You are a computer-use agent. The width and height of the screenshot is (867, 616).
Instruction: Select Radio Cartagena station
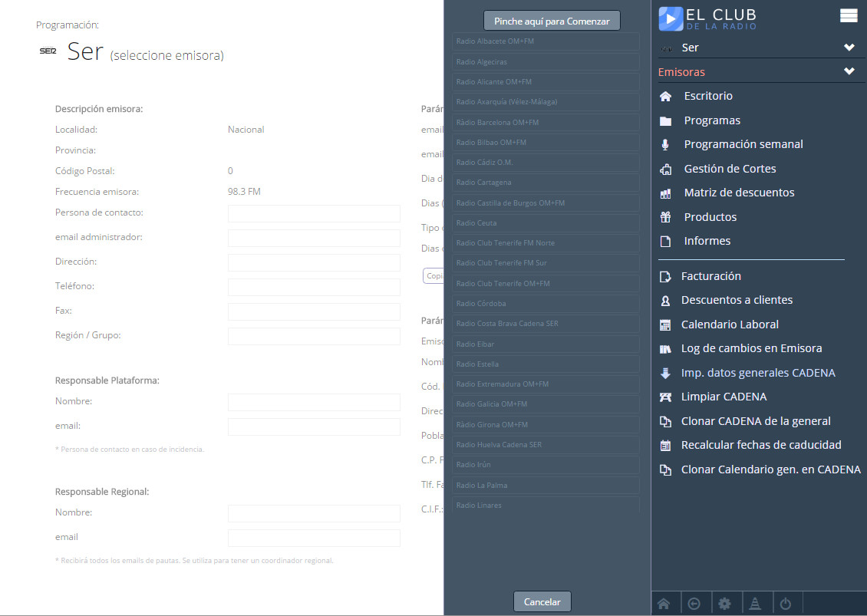(x=546, y=183)
